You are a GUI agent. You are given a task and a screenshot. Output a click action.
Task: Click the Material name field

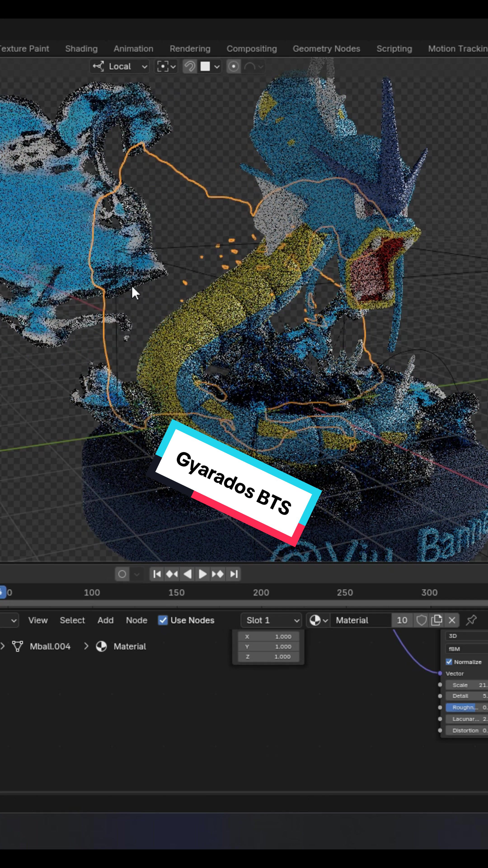[x=361, y=620]
